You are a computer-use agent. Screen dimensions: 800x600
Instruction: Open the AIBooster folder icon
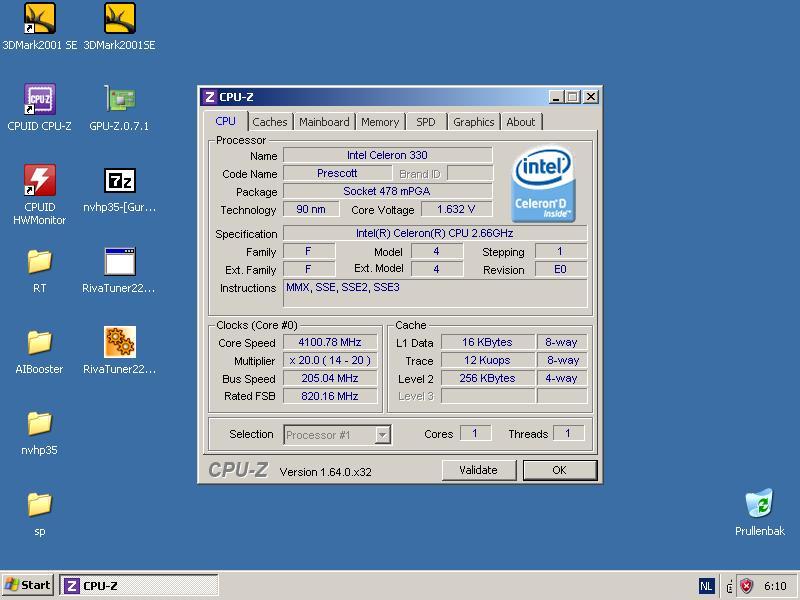click(x=40, y=342)
